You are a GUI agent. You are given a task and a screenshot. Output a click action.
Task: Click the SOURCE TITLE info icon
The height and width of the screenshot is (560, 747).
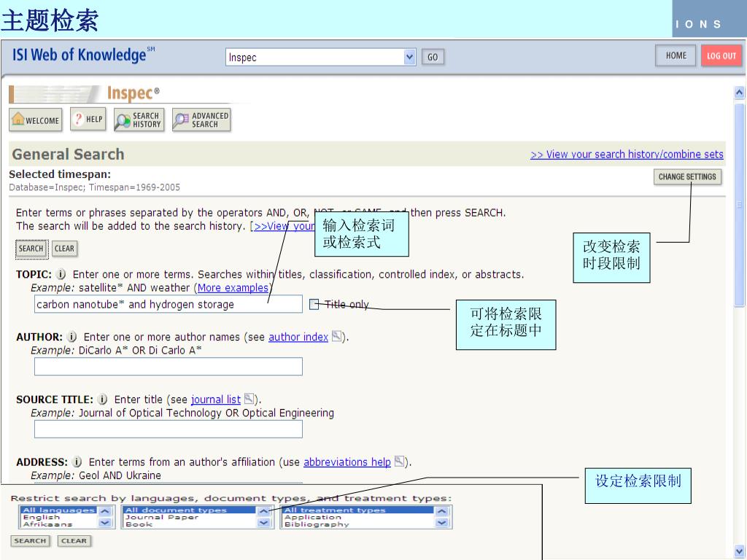102,399
